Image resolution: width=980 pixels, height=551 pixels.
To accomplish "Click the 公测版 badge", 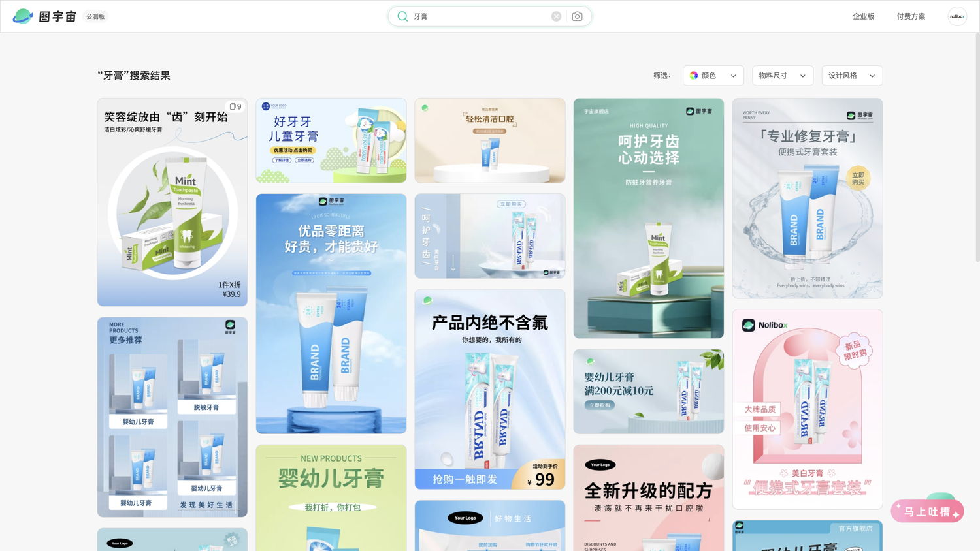I will 95,16.
